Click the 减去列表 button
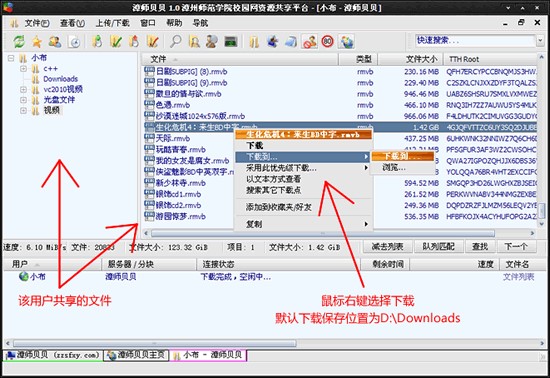550x378 pixels. click(x=387, y=247)
